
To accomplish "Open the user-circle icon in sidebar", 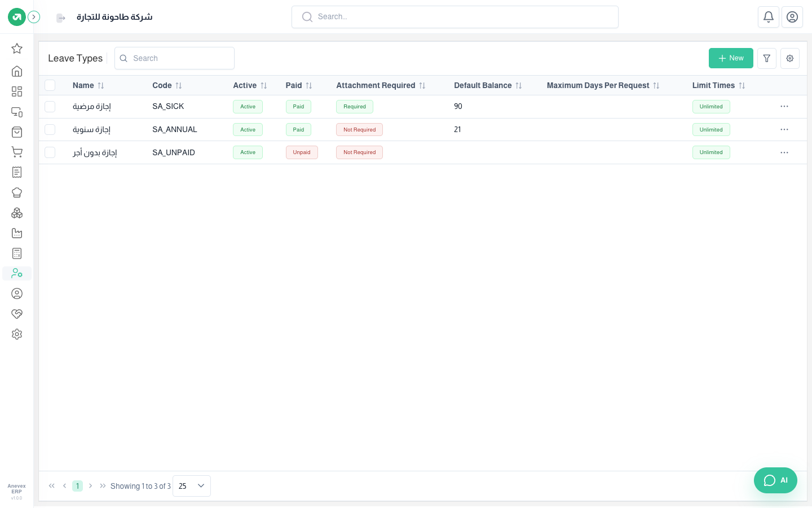I will click(x=17, y=294).
